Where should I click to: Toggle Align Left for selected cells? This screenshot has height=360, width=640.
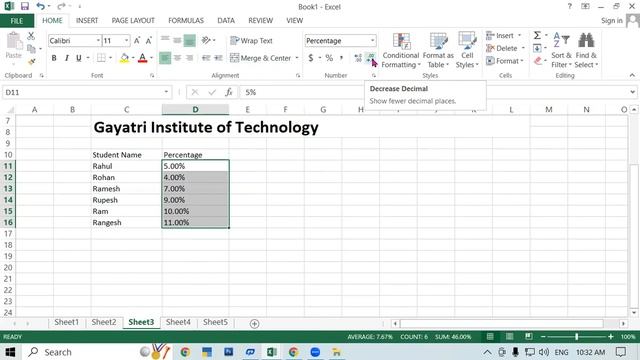[x=164, y=58]
